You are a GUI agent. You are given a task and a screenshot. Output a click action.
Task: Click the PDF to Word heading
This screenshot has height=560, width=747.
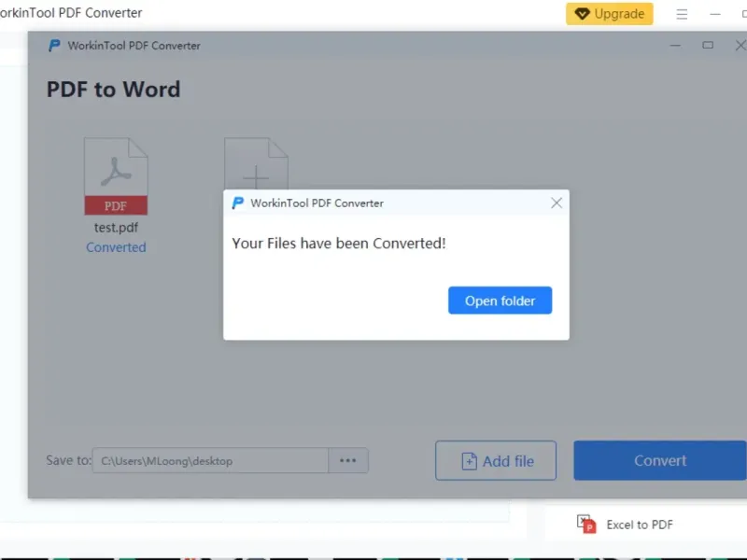click(x=113, y=89)
